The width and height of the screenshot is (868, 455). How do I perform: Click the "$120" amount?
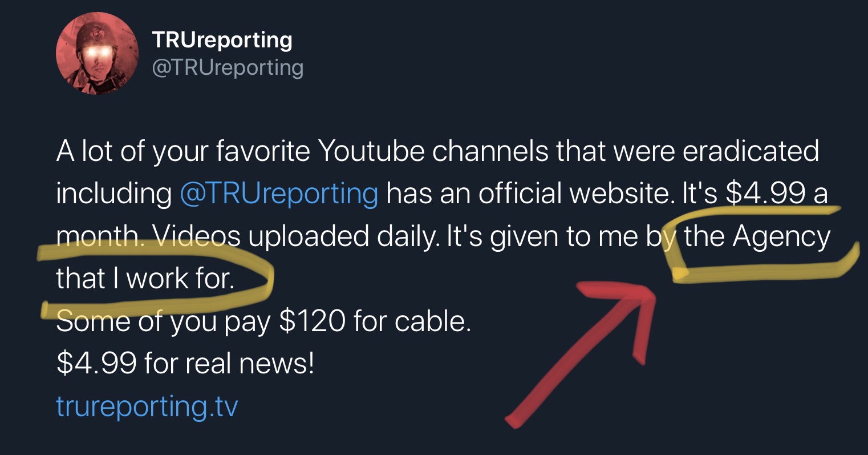pos(313,320)
